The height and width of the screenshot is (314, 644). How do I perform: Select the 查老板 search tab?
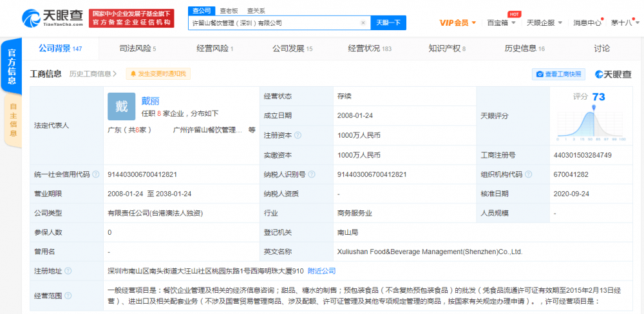point(228,11)
